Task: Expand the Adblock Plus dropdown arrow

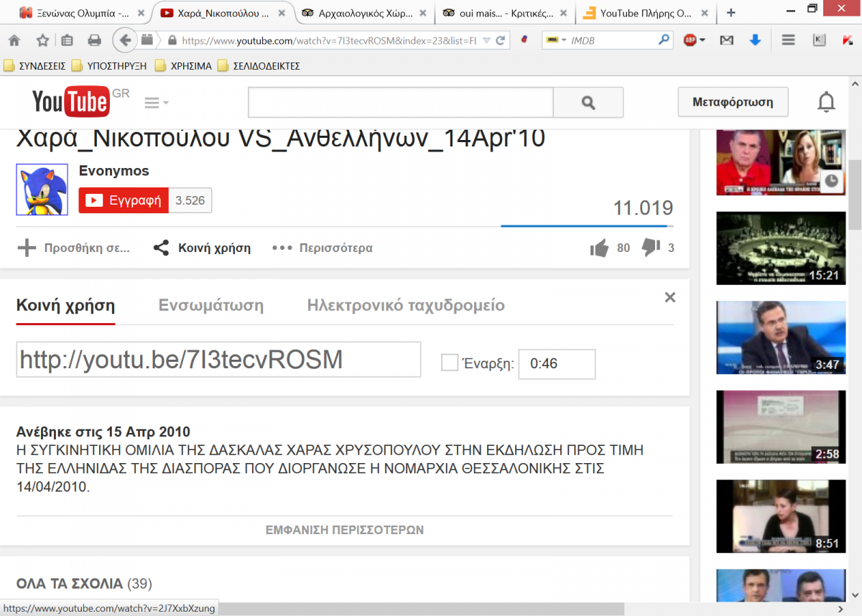Action: [702, 40]
